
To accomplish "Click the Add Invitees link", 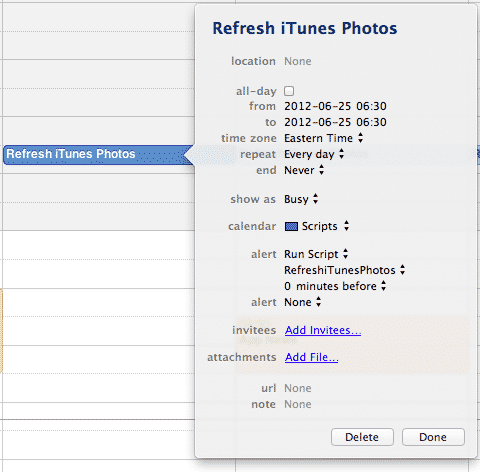I will pos(323,330).
